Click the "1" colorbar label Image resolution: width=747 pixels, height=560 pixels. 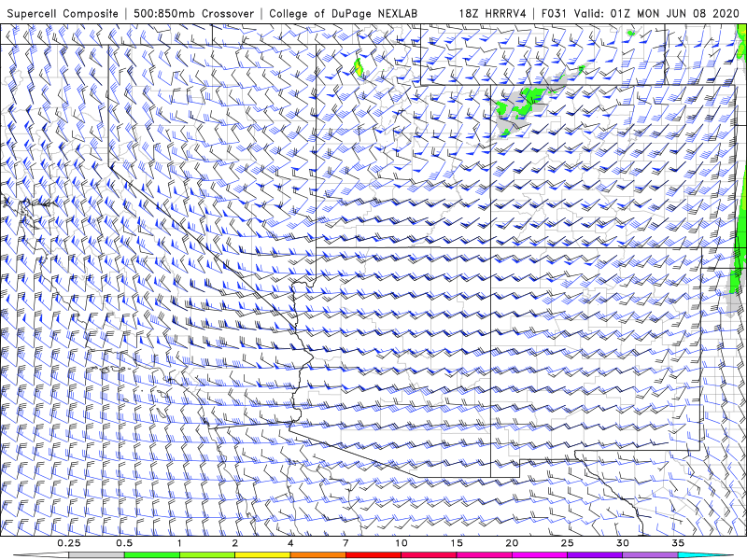[179, 543]
